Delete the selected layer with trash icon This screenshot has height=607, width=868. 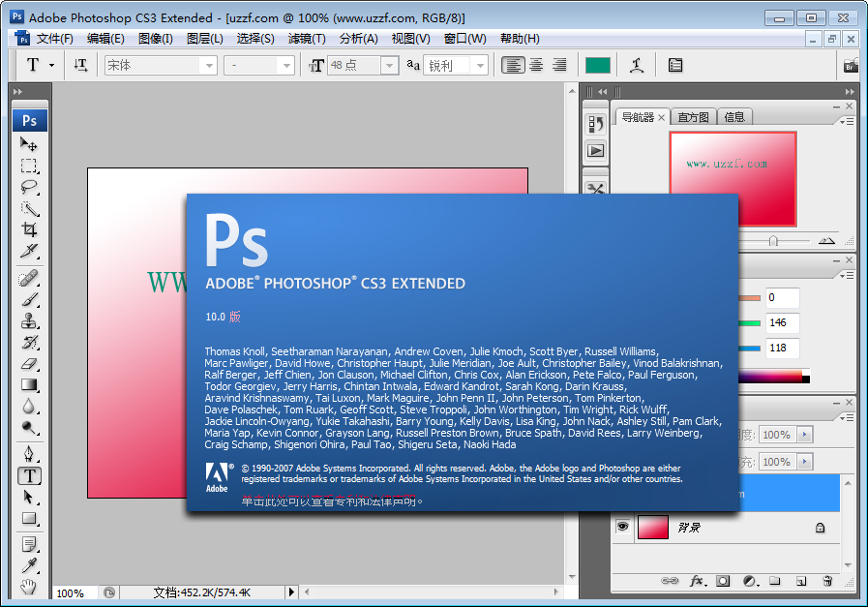pyautogui.click(x=827, y=581)
